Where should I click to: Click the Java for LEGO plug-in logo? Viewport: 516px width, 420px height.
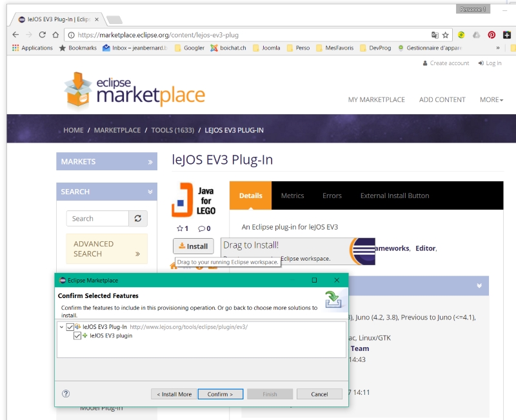pos(193,200)
